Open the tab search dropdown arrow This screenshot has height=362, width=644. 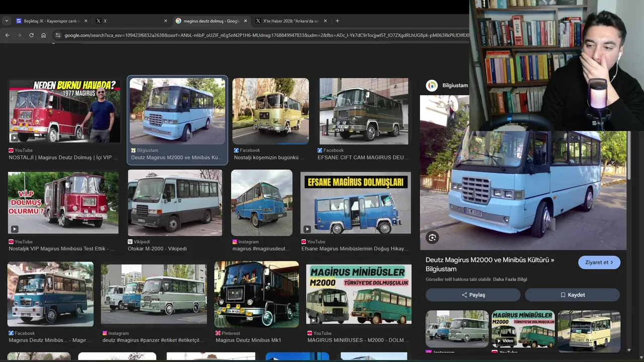(x=6, y=21)
